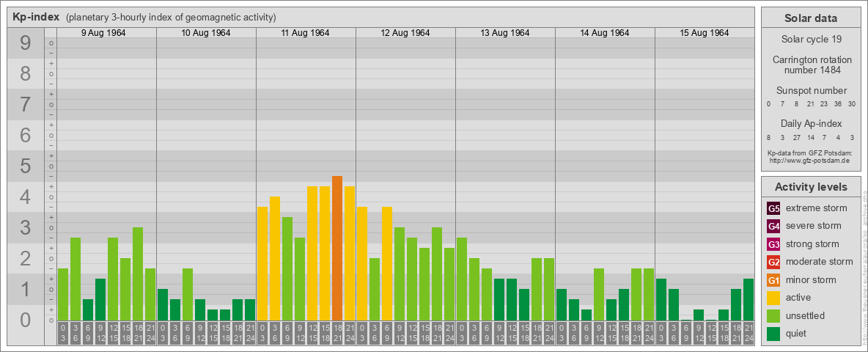Click the yellow 6-9 bar on 12 Aug
Screen dimensions: 868x352
point(387,263)
